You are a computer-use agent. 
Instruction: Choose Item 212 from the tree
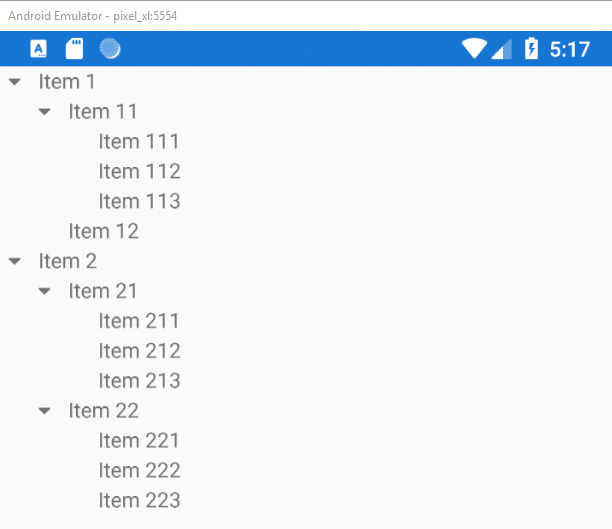(139, 351)
